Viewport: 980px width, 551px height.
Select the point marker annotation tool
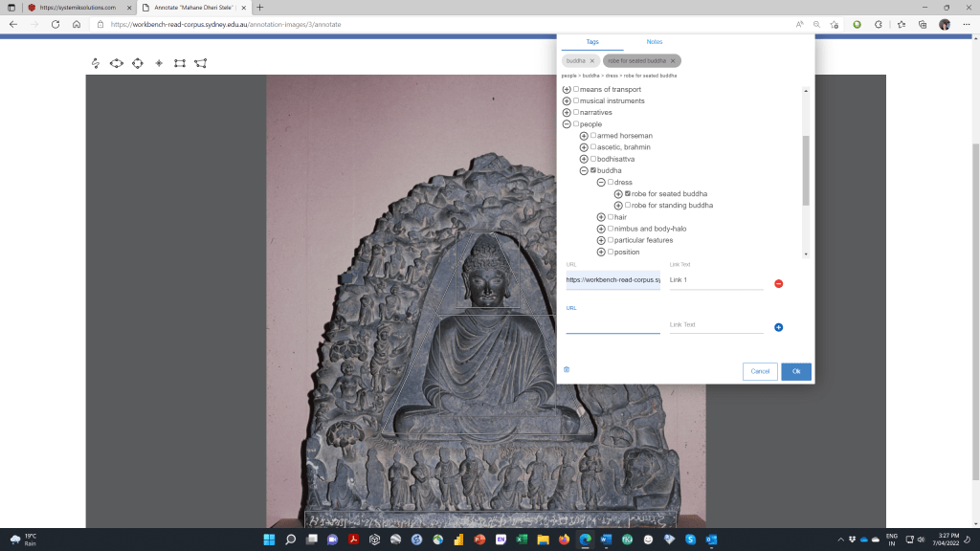159,62
